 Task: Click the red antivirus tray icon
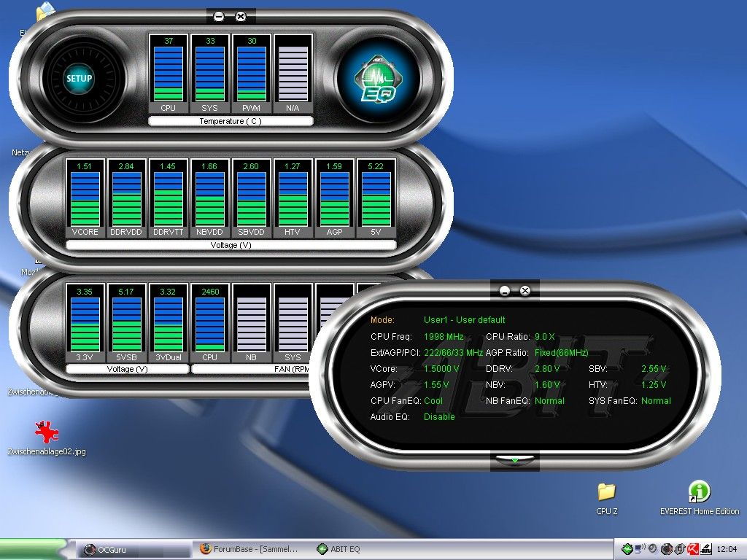click(x=693, y=549)
